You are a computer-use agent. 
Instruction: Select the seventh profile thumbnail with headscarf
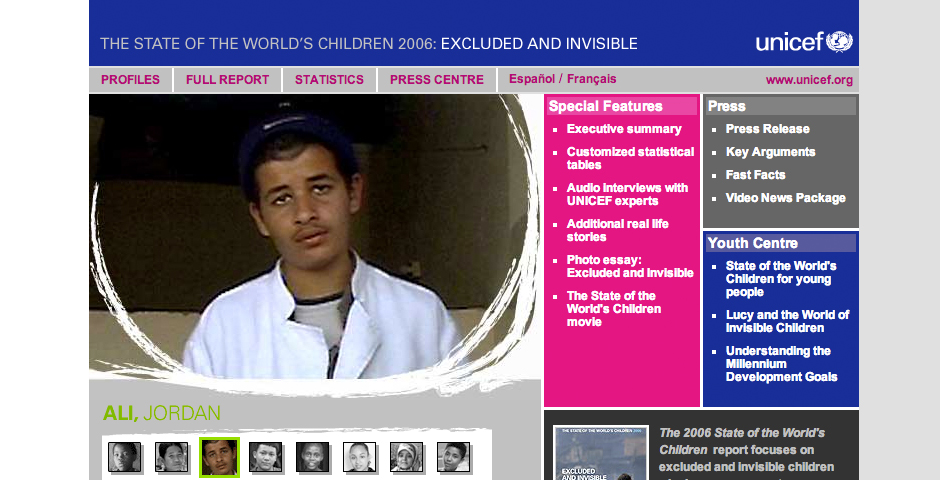(406, 457)
